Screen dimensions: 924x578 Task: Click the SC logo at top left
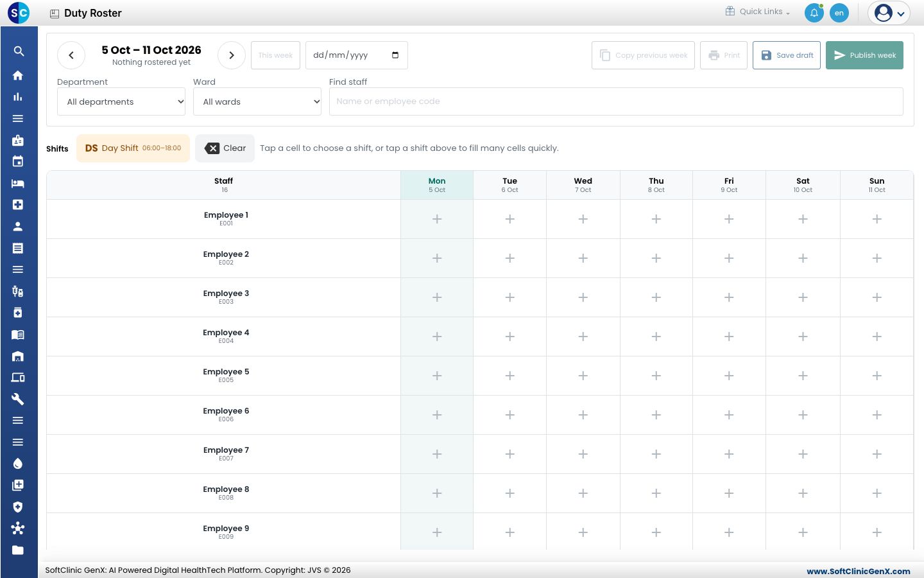pyautogui.click(x=19, y=13)
